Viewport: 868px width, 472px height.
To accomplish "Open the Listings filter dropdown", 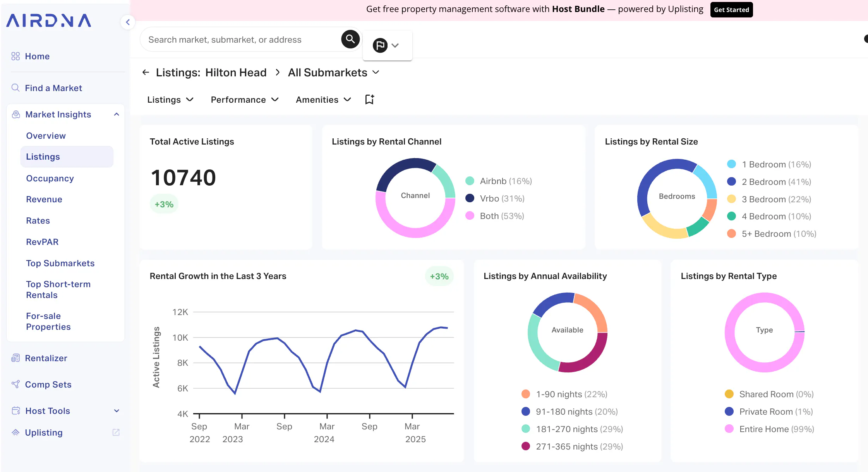I will tap(170, 100).
